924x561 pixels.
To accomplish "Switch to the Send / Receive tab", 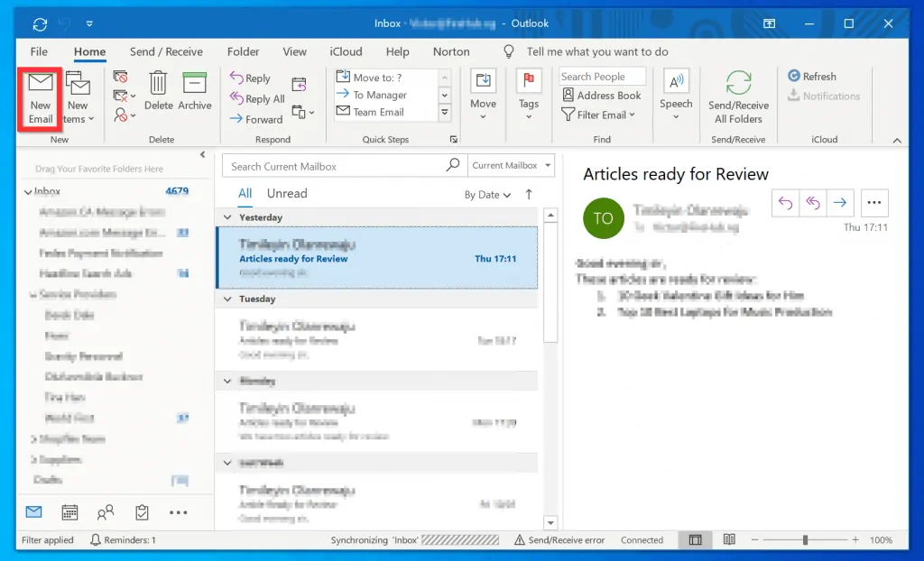I will pos(167,51).
